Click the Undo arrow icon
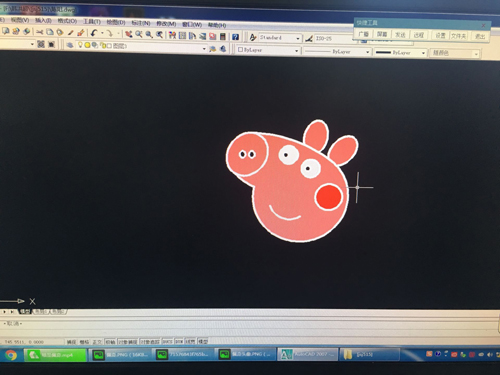The width and height of the screenshot is (500, 375). 94,33
